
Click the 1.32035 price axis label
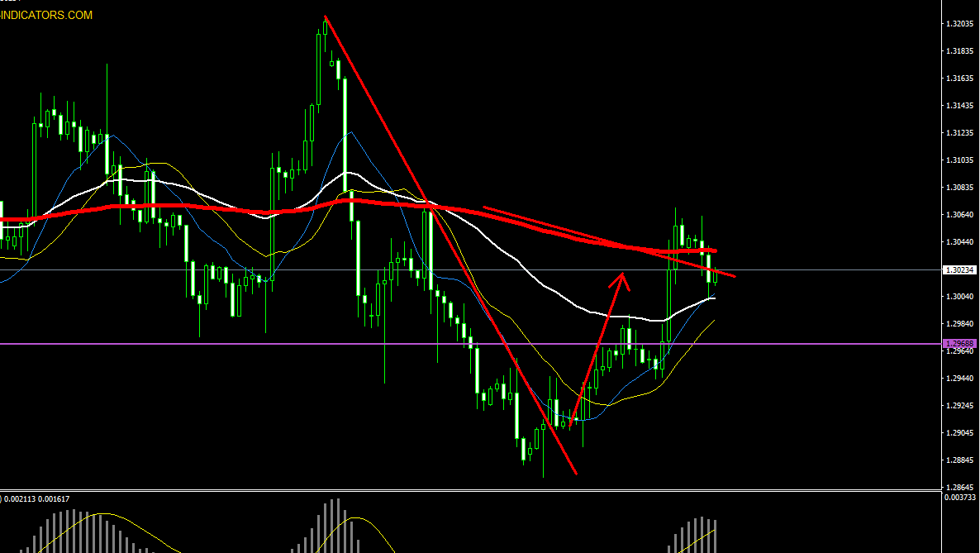pos(960,24)
